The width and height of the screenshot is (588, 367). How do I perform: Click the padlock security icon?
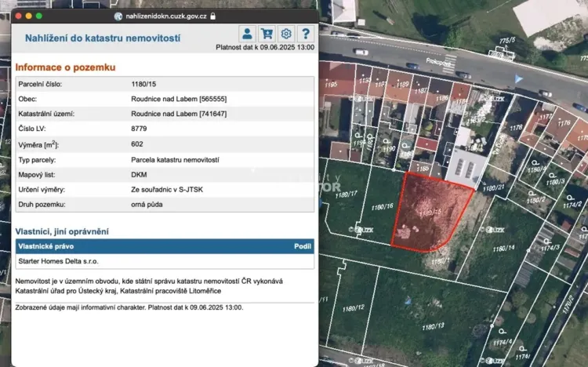pyautogui.click(x=213, y=16)
